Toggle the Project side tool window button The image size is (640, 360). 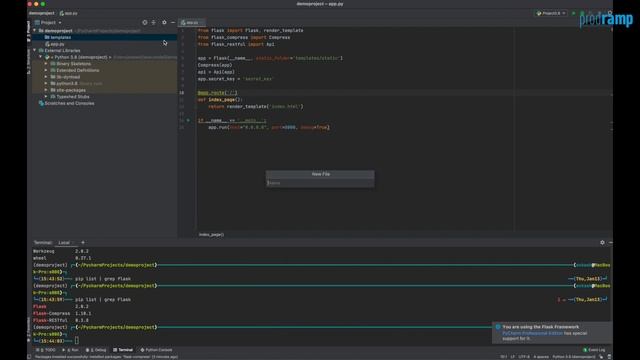(29, 32)
